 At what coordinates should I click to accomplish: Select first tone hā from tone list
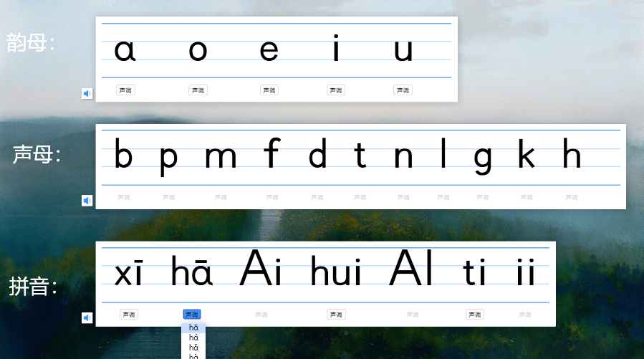pyautogui.click(x=193, y=327)
